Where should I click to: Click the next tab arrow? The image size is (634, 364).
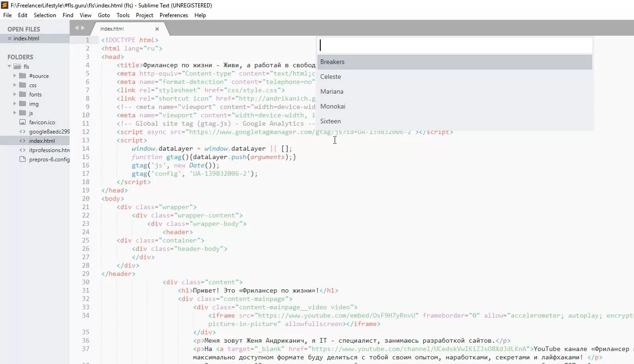[83, 28]
